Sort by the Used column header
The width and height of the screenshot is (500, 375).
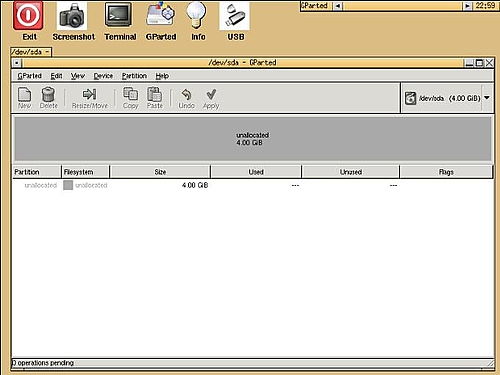pyautogui.click(x=256, y=172)
